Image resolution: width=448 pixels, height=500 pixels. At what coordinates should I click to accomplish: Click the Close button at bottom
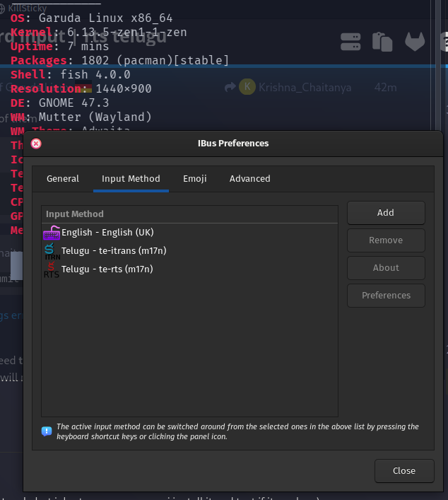404,471
